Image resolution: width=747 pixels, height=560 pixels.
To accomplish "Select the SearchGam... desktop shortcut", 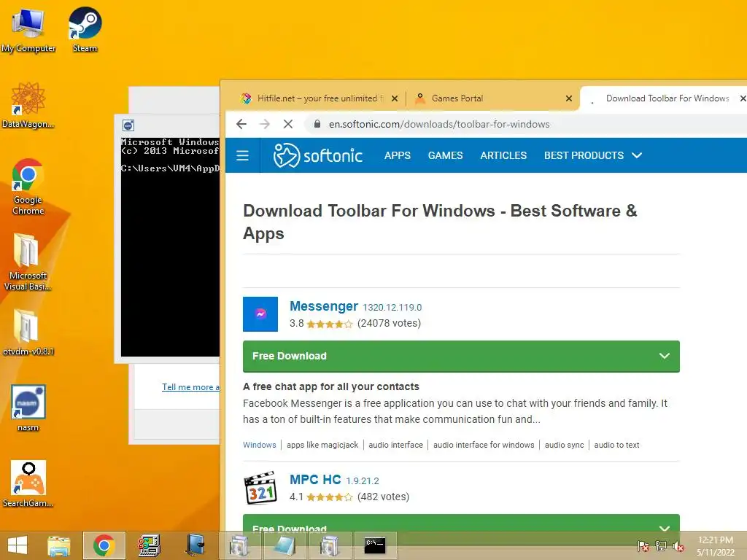I will (28, 484).
